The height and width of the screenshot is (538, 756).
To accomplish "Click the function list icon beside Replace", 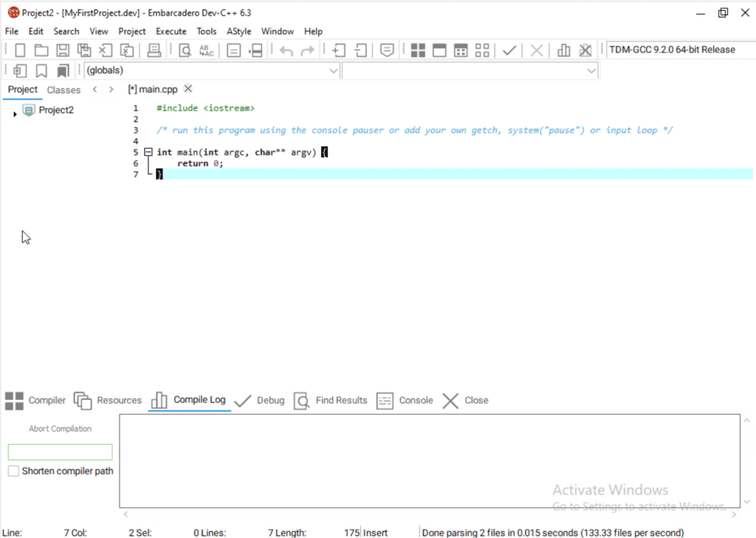I will [x=234, y=50].
